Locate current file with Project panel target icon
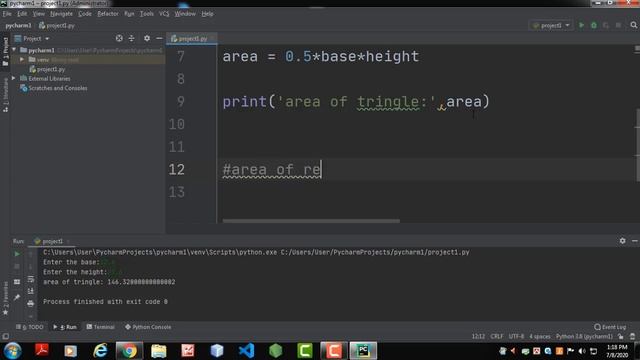The width and height of the screenshot is (640, 360). pos(119,38)
